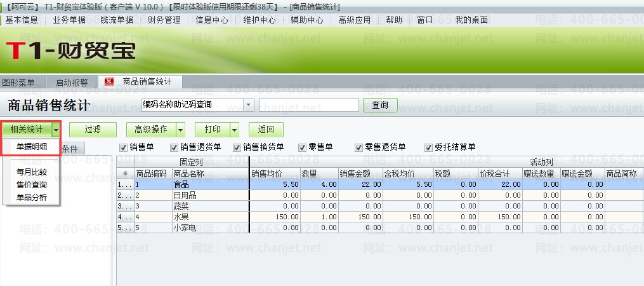Disable the 零售退货单 checkbox
Screen dimensions: 644x286
[x=359, y=147]
